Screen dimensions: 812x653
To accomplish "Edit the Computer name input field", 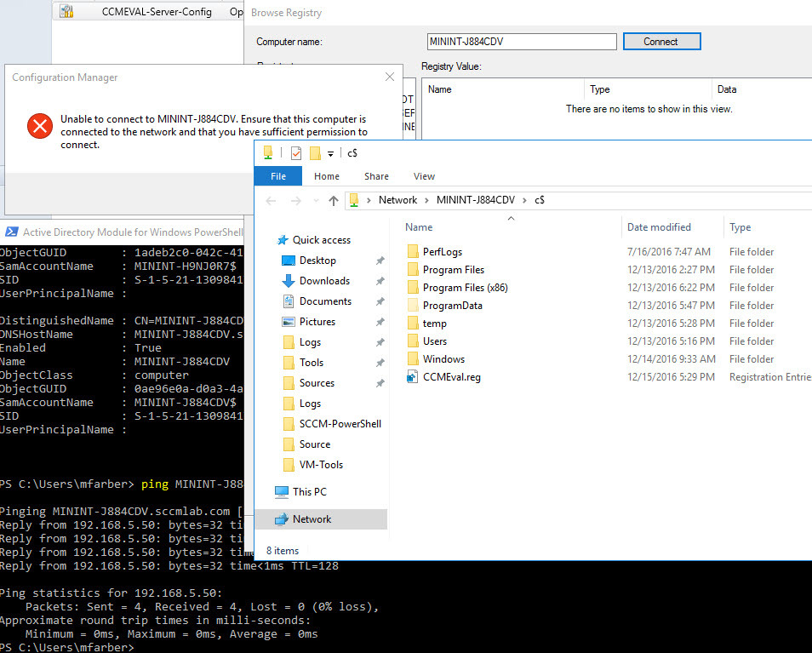I will click(x=522, y=42).
